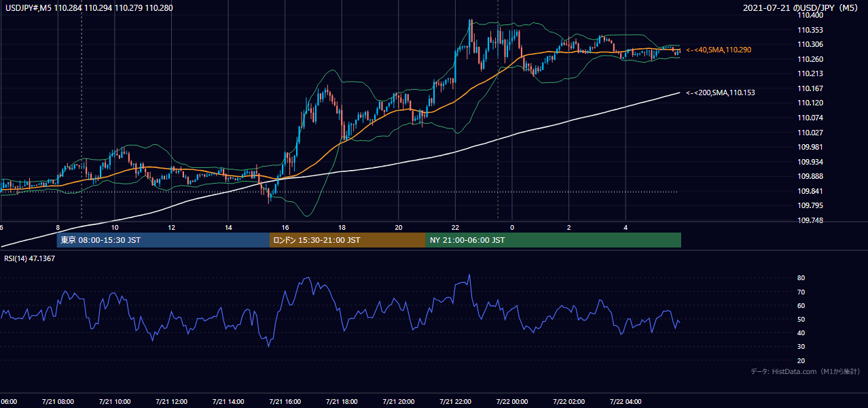Click the 7/21 16:00 date label
Screen dimensions: 868x408
pyautogui.click(x=285, y=402)
